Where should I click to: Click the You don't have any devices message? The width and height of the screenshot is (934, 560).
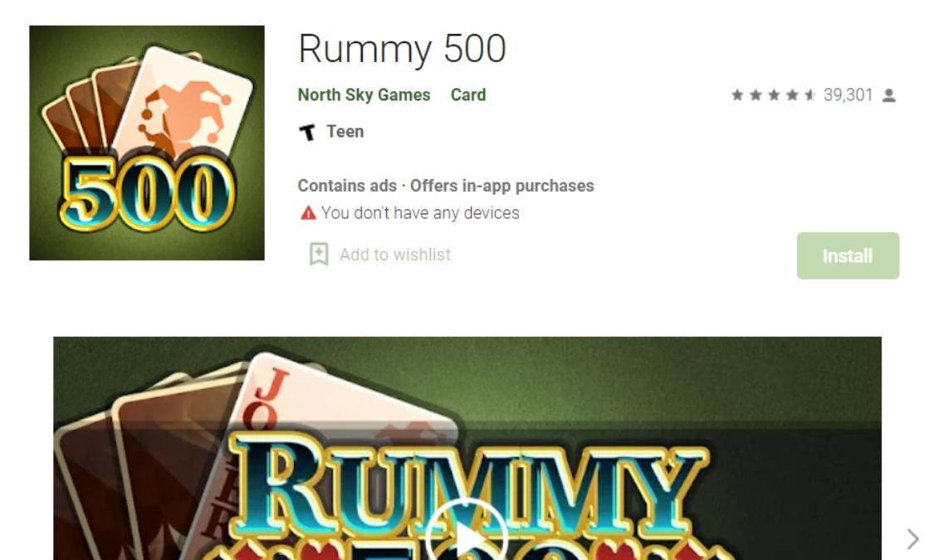click(420, 213)
